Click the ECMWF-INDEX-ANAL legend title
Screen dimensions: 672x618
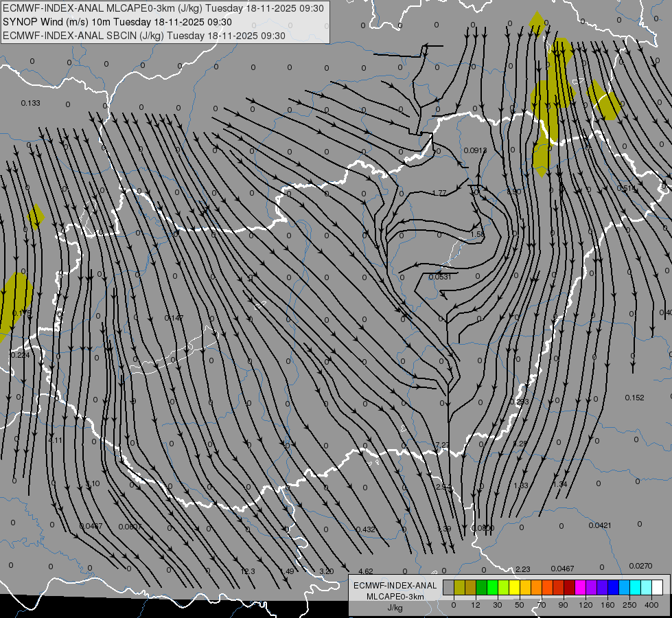click(x=395, y=586)
